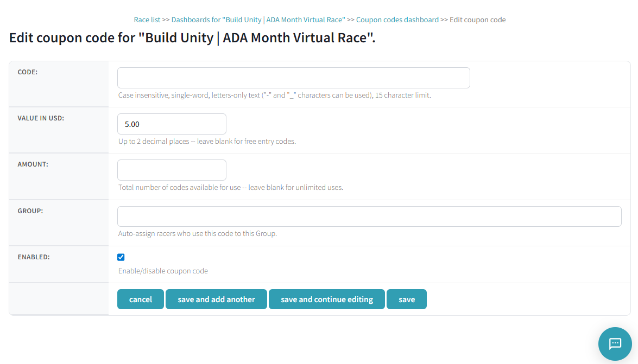Viewport: 638px width, 364px height.
Task: Click the cancel button
Action: pyautogui.click(x=140, y=299)
